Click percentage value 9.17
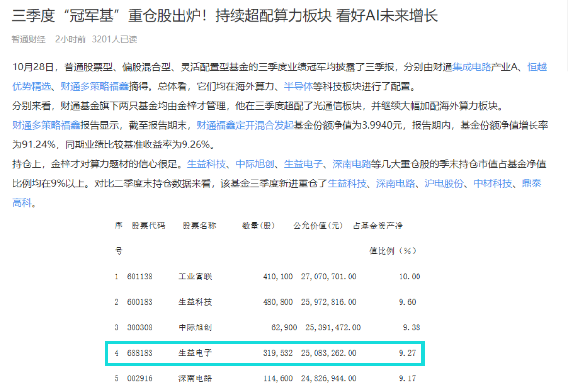The width and height of the screenshot is (568, 392). click(x=407, y=378)
